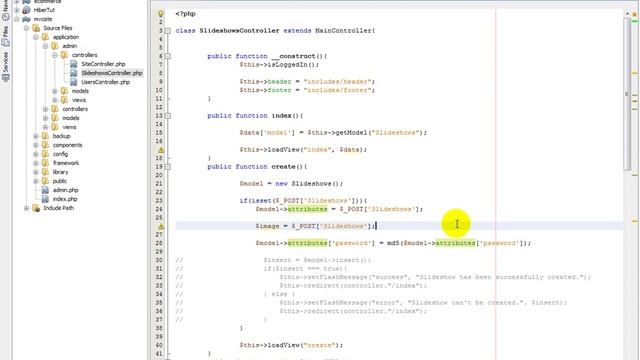Select the components folder
This screenshot has height=360, width=640.
67,145
